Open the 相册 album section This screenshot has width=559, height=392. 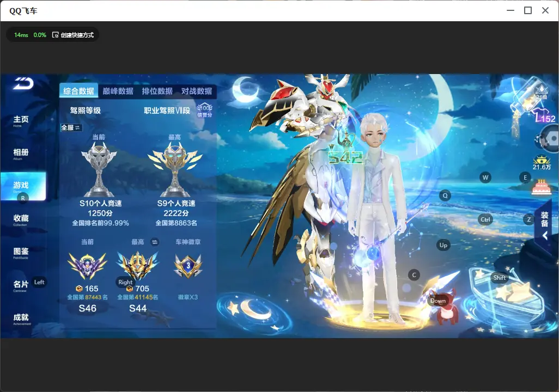point(21,154)
